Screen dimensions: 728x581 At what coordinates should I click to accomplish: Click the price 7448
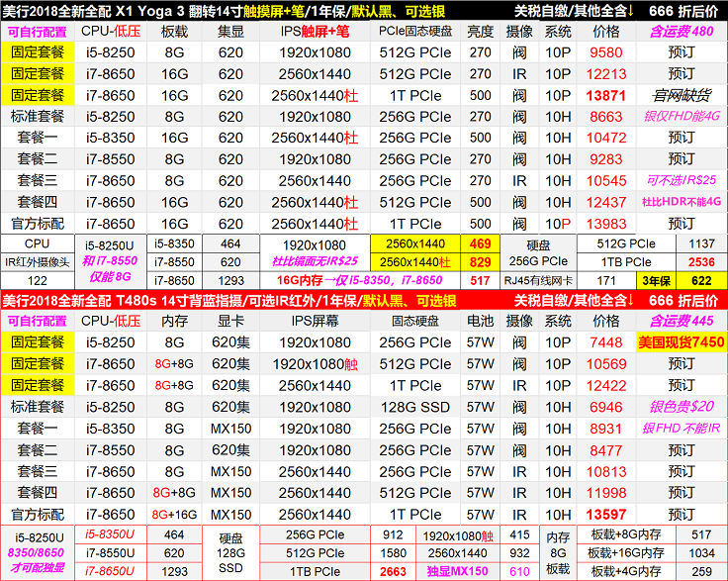(606, 342)
